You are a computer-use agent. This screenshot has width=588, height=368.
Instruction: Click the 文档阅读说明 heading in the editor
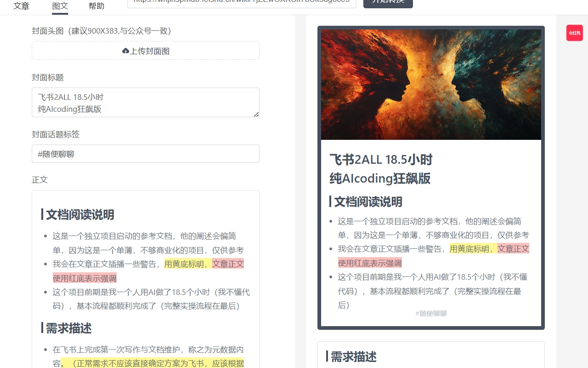80,215
